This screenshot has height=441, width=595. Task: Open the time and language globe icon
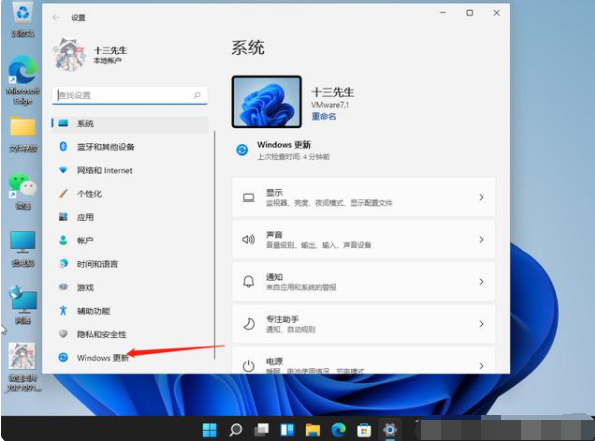tap(63, 263)
